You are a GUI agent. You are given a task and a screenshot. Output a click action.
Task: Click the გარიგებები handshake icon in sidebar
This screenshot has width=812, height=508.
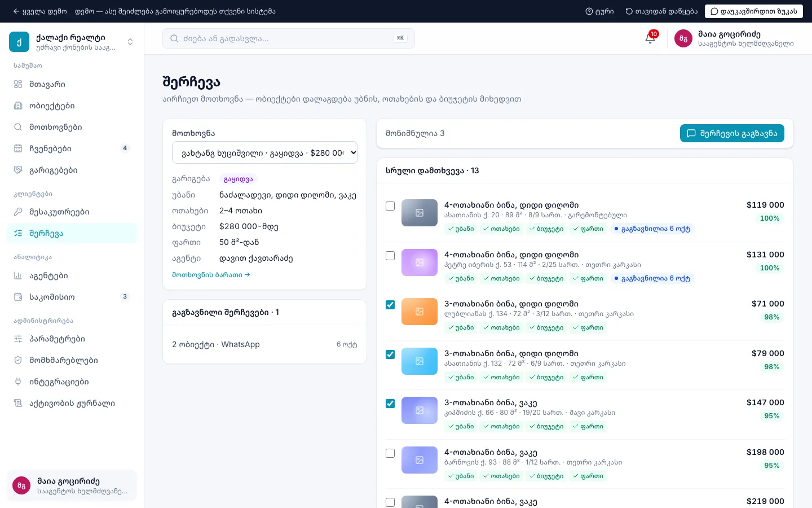tap(18, 170)
